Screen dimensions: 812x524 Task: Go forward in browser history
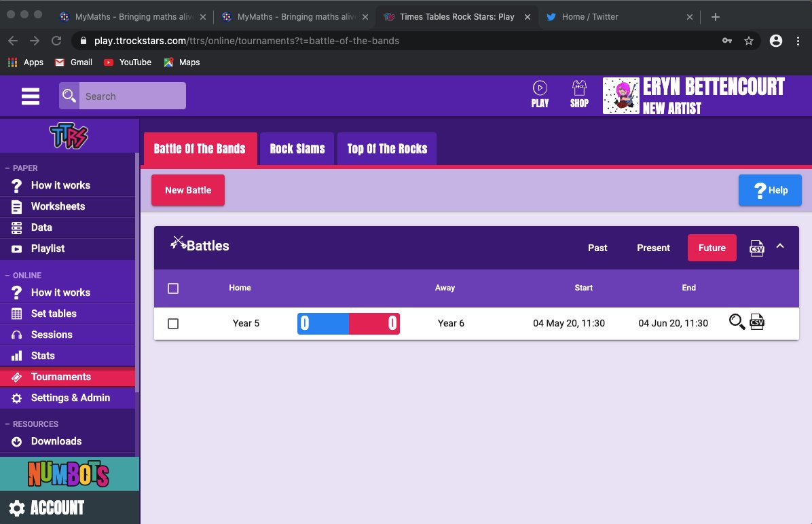tap(35, 41)
